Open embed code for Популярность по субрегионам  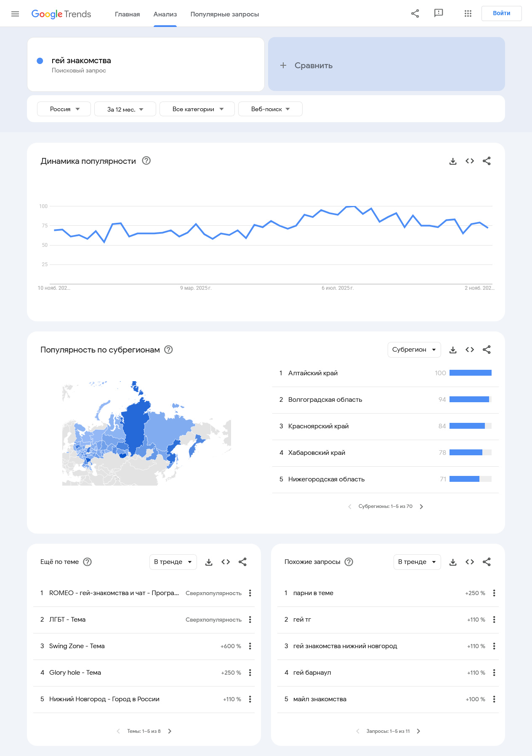click(x=470, y=350)
